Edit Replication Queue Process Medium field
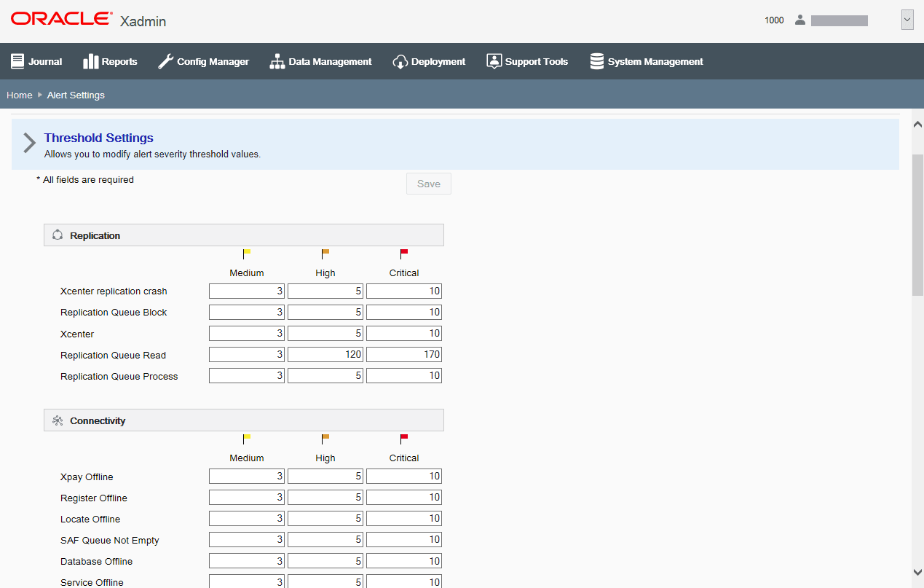This screenshot has height=588, width=924. tap(247, 376)
